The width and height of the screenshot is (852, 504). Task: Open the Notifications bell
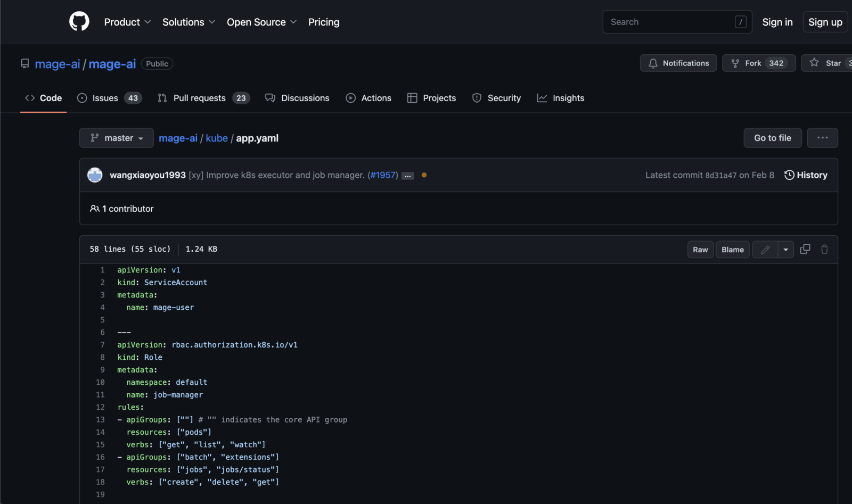click(678, 63)
